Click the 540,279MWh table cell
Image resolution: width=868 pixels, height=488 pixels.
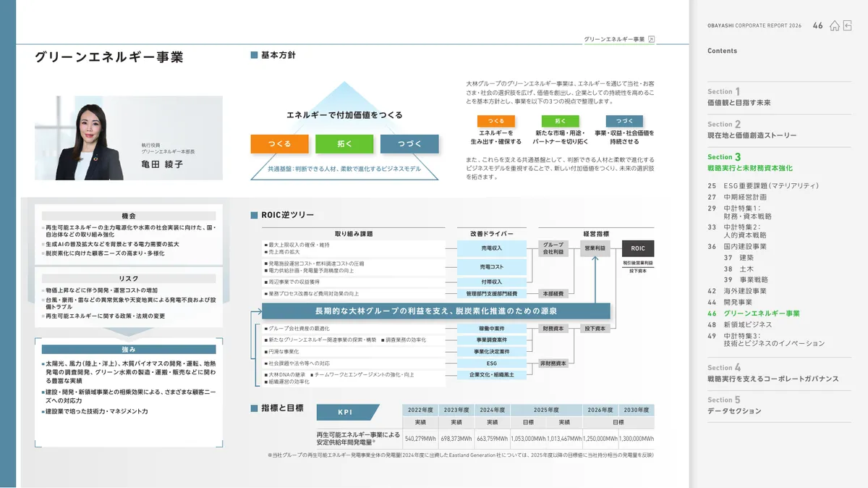pyautogui.click(x=420, y=439)
